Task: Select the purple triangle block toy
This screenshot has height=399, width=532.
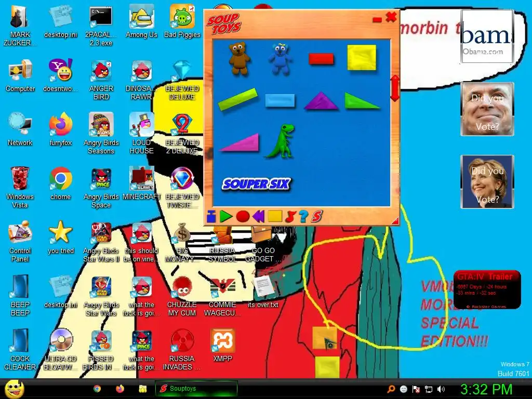Action: 321,101
